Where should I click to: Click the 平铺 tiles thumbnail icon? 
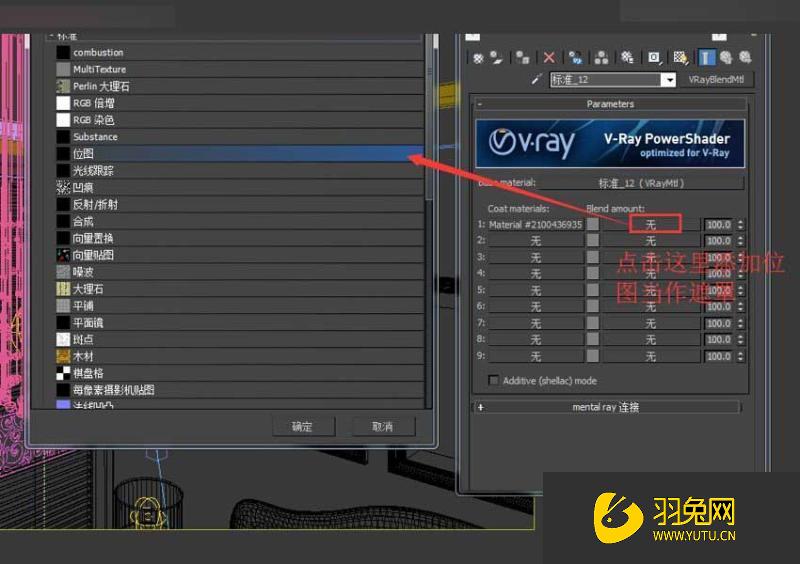point(63,306)
